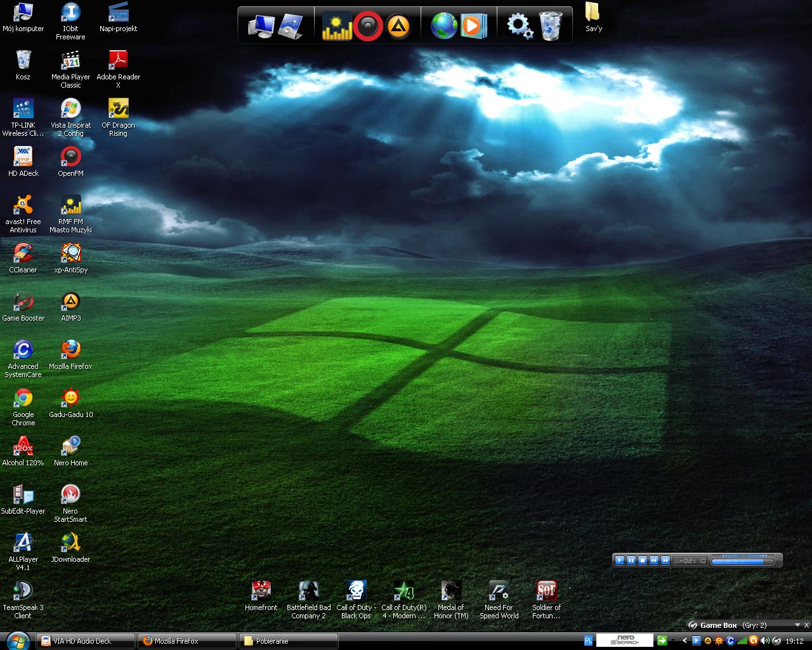Launch Homefront game shortcut
The image size is (812, 650).
pyautogui.click(x=261, y=596)
